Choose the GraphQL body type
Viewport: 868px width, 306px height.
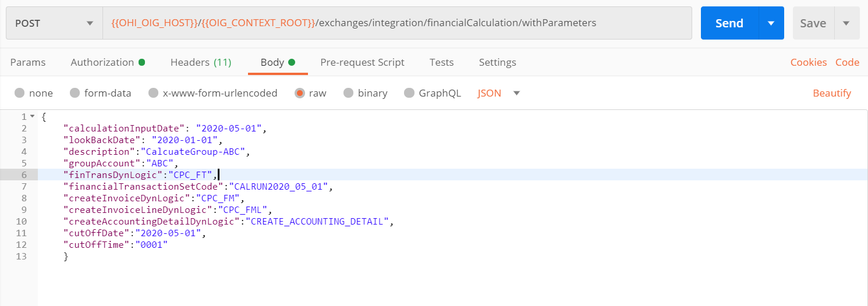pyautogui.click(x=432, y=93)
